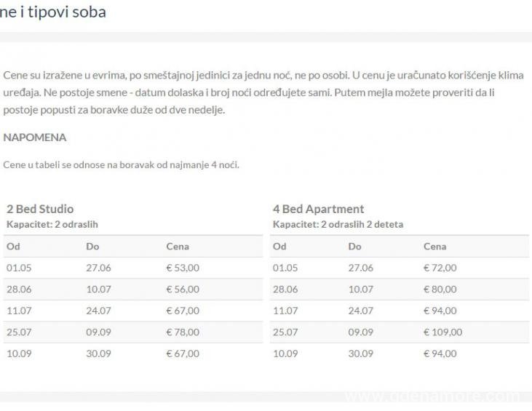532x411 pixels.
Task: Click 'Kapacitet: 2 odraslih' under 2 Bed Studio
Action: pos(52,224)
